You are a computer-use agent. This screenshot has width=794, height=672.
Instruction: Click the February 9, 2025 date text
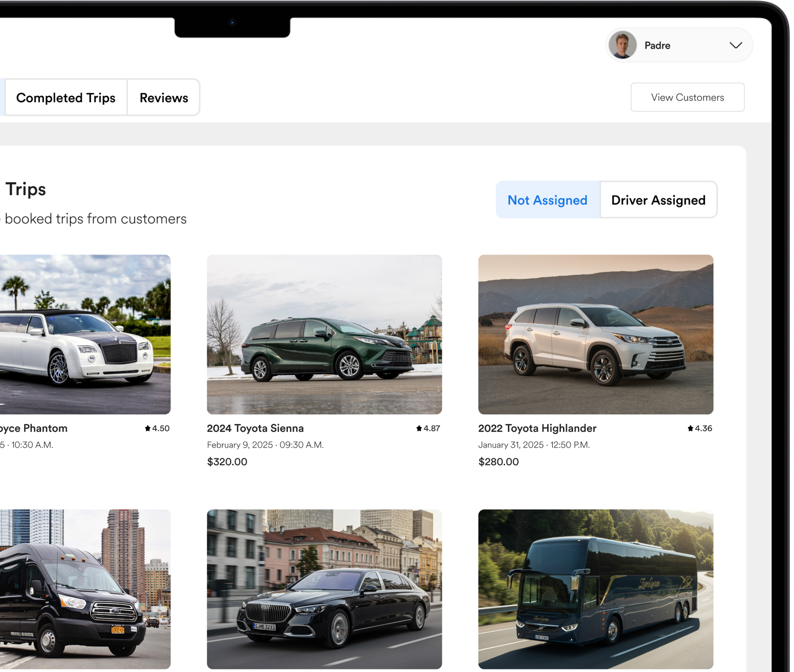coord(240,444)
